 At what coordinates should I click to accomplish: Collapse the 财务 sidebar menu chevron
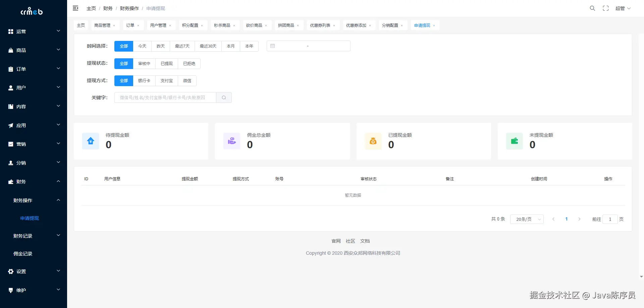58,181
